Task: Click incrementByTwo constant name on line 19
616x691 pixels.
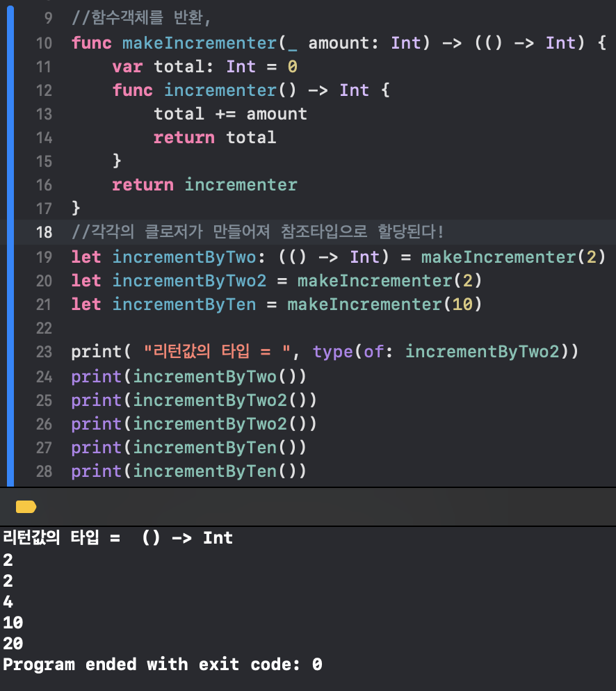Action: pyautogui.click(x=184, y=257)
